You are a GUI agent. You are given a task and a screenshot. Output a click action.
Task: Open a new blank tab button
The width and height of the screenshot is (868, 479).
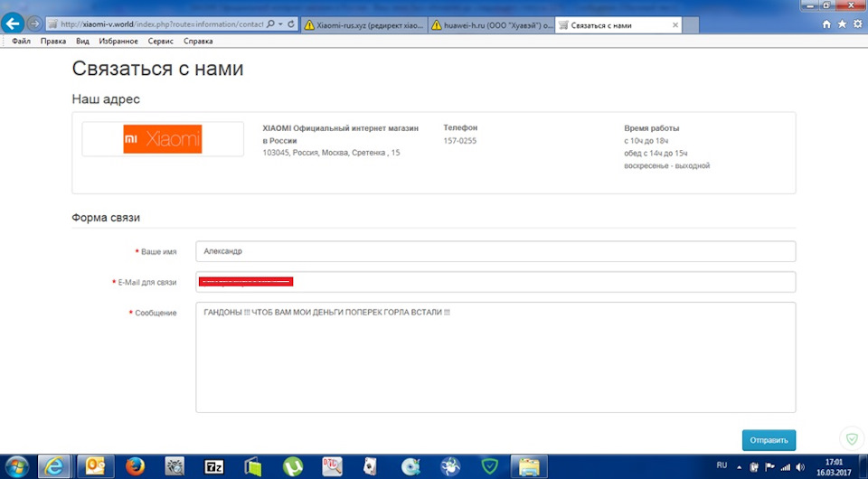coord(690,25)
